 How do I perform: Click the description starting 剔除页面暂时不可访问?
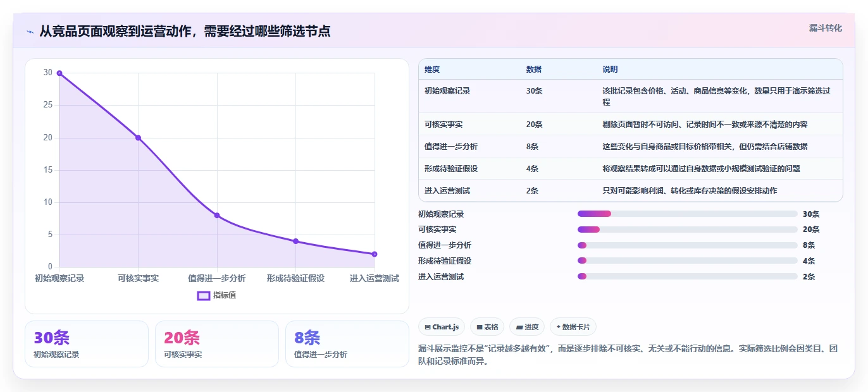click(x=705, y=124)
